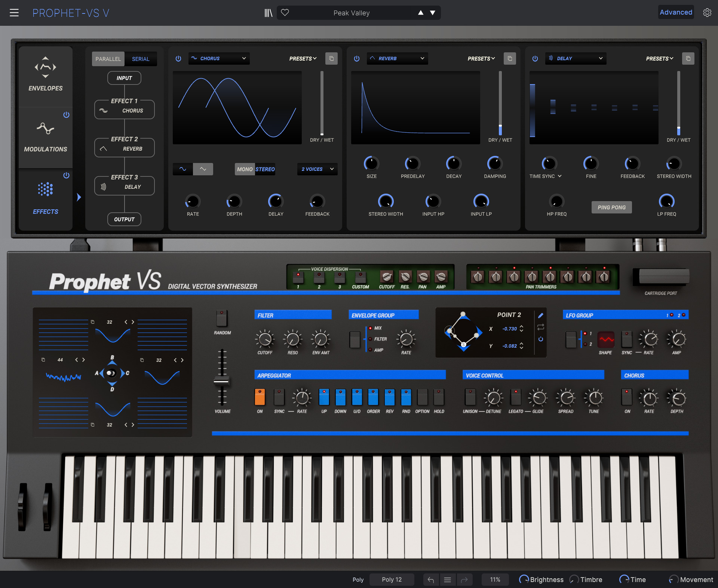The height and width of the screenshot is (588, 718).
Task: Click next waveform arrow for oscillator A
Action: click(83, 360)
